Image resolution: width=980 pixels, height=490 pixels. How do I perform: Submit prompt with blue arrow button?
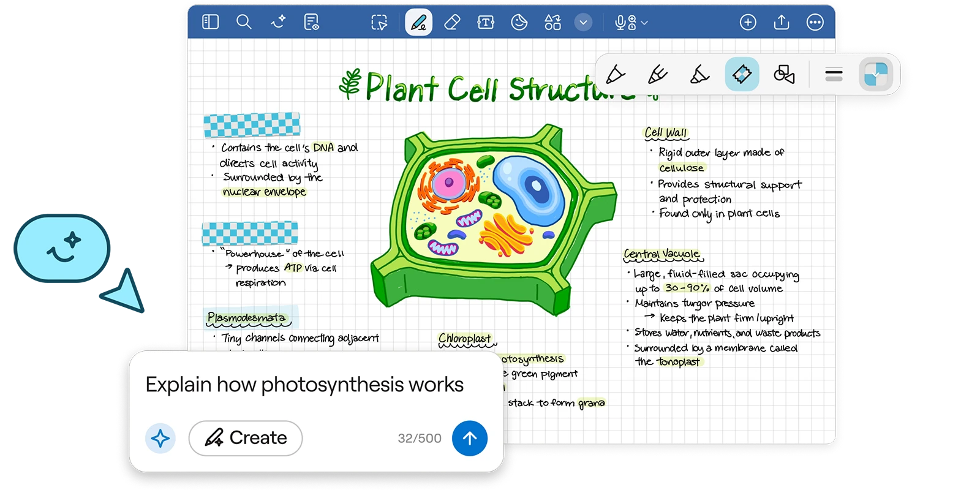coord(470,439)
